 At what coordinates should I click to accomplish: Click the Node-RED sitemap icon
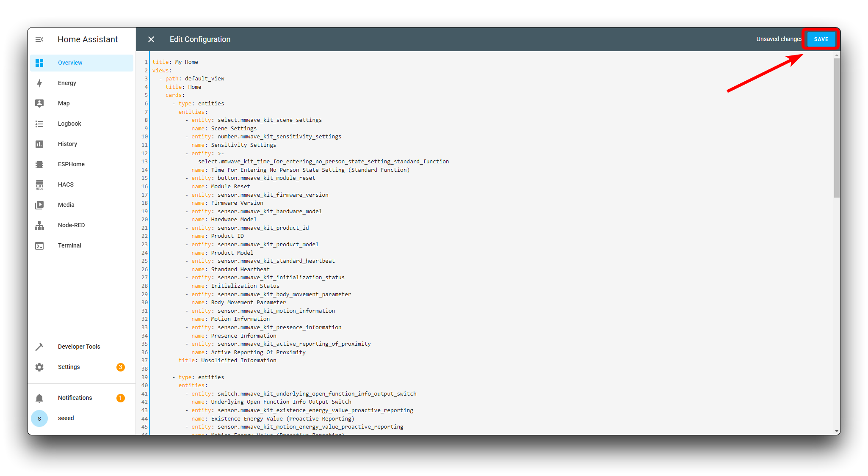39,225
